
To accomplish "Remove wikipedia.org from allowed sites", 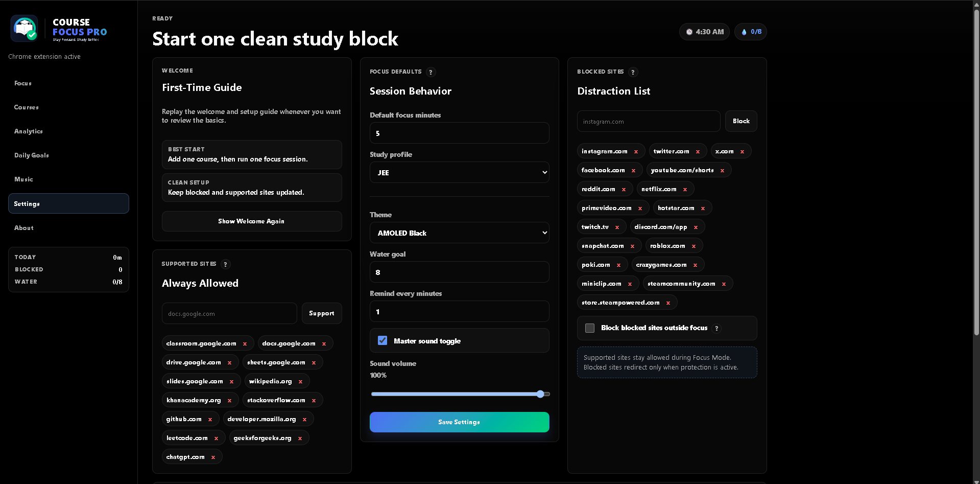I will (300, 382).
